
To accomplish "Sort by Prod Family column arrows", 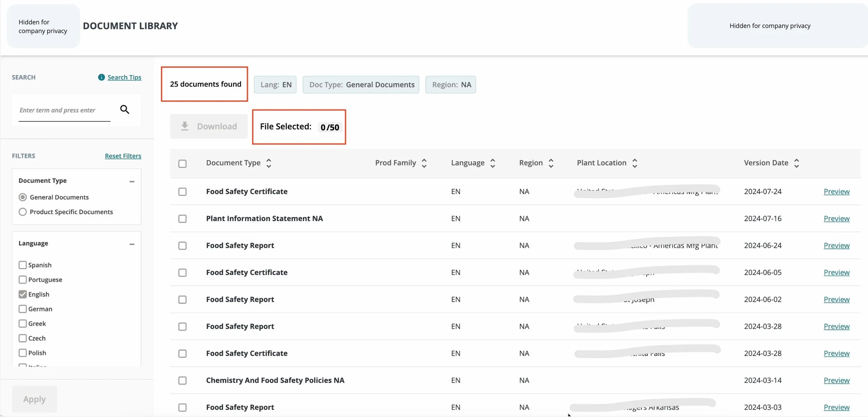I will point(424,163).
